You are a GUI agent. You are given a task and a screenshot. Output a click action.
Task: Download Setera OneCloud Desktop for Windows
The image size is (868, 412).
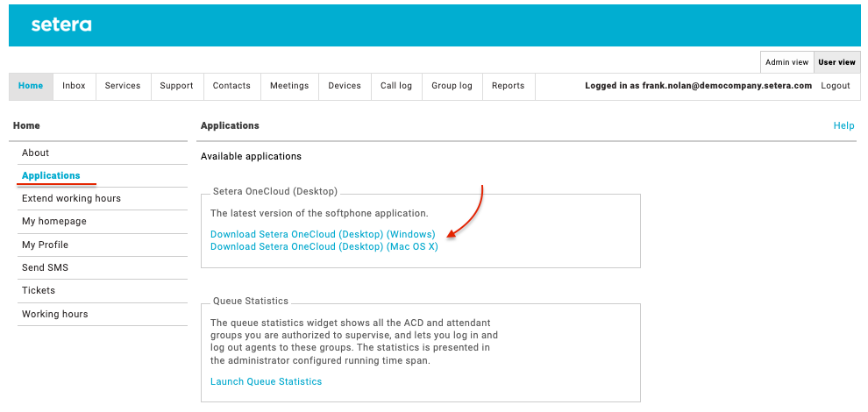[x=323, y=234]
